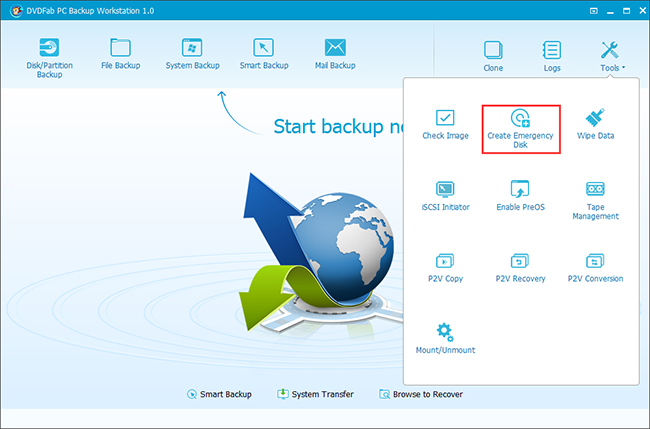Image resolution: width=650 pixels, height=429 pixels.
Task: Choose Enable PreOS
Action: pos(521,196)
